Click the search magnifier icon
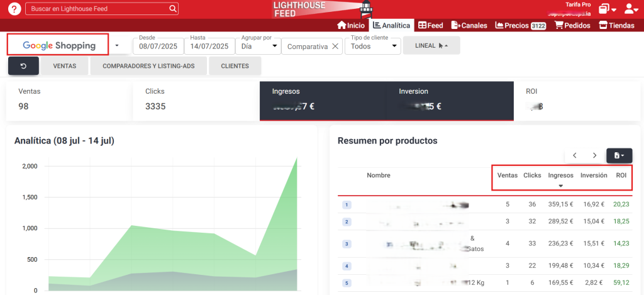Screen dimensions: 644x295 [x=173, y=9]
